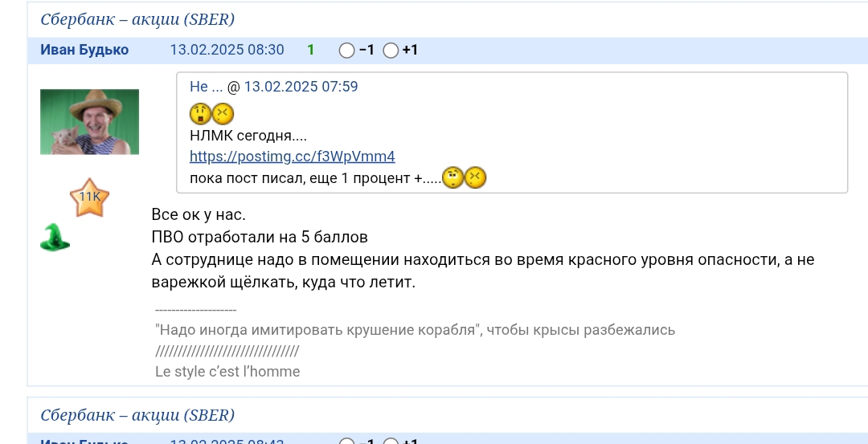Click the quoted author He ... @ 13.02.2025 07:59
Screen dimensions: 868x444
[273, 86]
